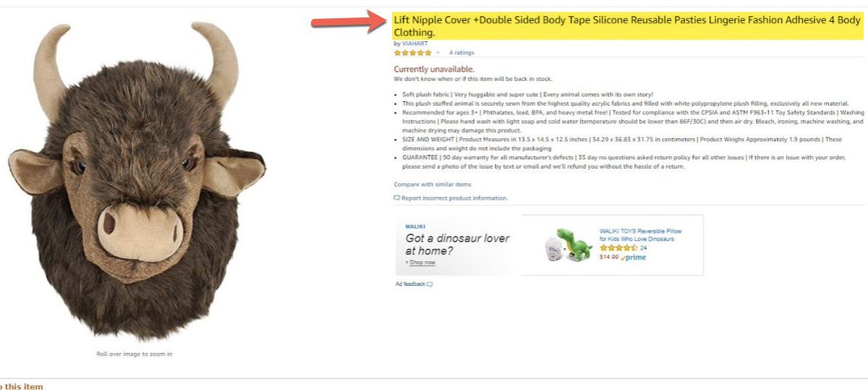This screenshot has height=390, width=868.
Task: Click the WALIKI brand logo in ad
Action: [415, 226]
